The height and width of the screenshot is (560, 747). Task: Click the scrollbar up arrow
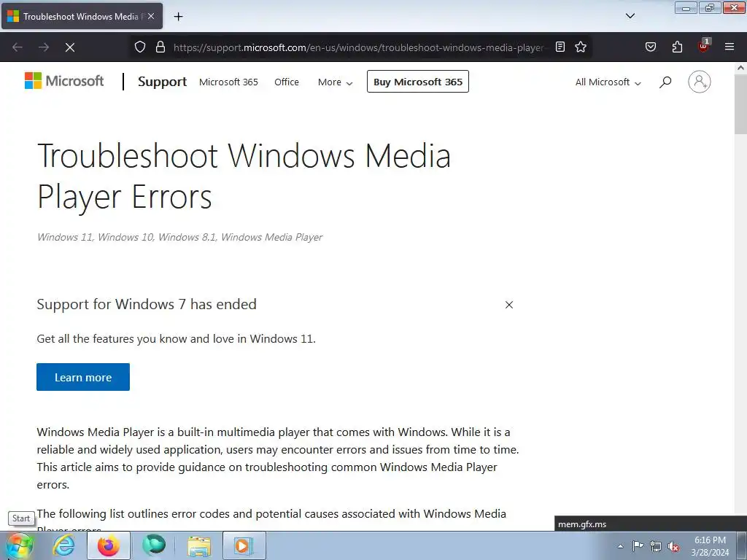point(740,68)
